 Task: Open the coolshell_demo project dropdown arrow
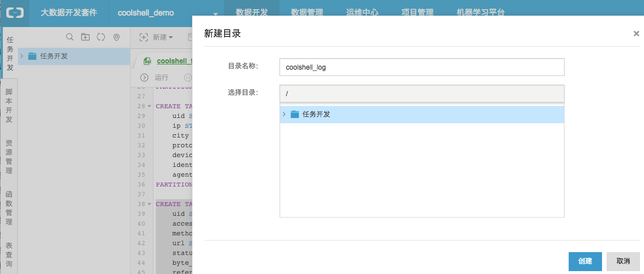click(216, 14)
